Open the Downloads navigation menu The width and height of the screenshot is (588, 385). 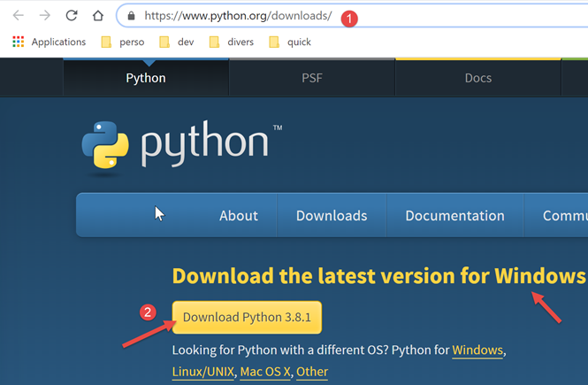tap(332, 216)
